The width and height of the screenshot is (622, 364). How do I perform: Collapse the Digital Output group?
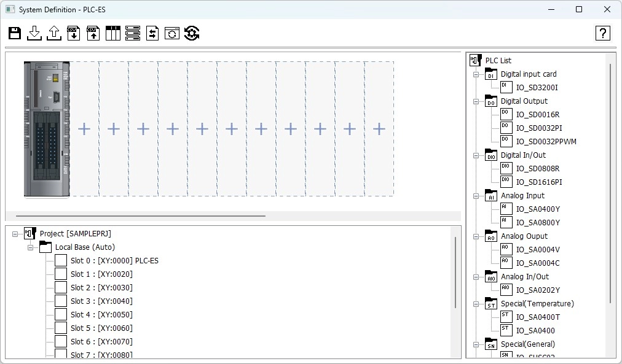[476, 101]
